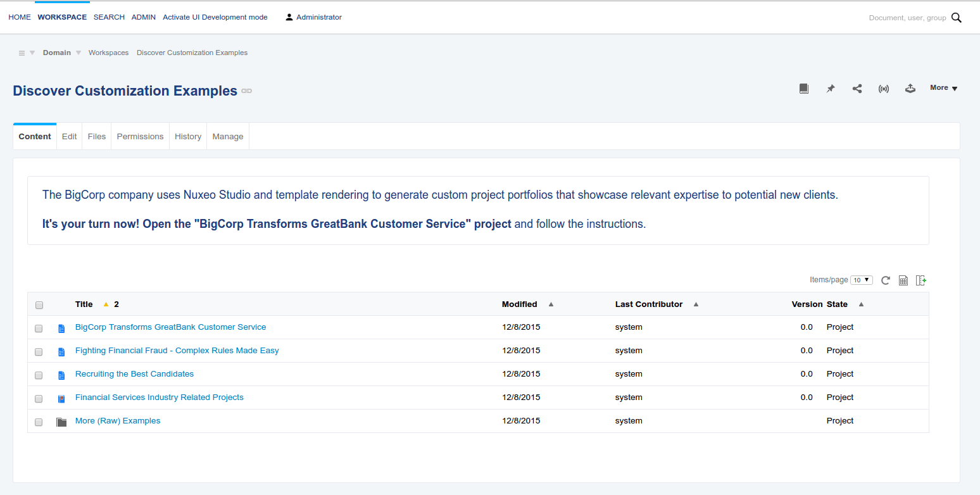This screenshot has width=980, height=495.
Task: Add a column using the green plus icon
Action: (921, 280)
